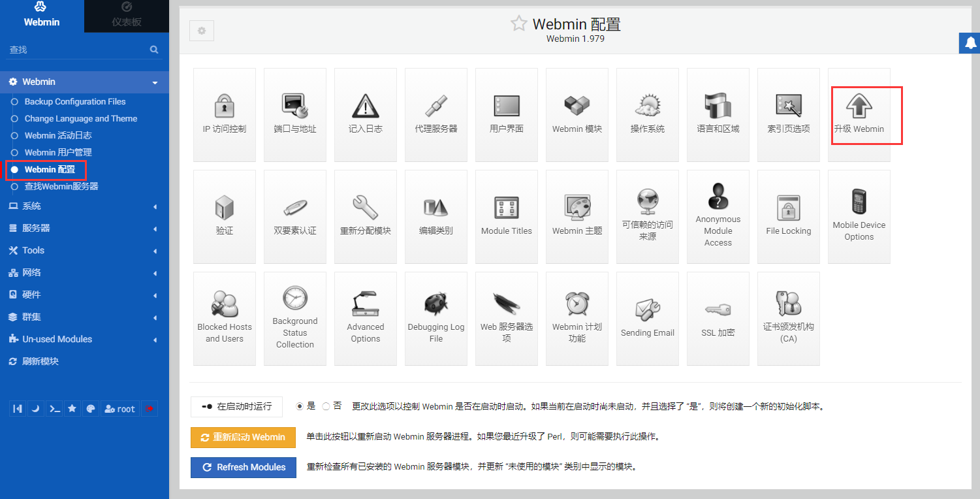Click the notification bell icon
The height and width of the screenshot is (499, 980).
[970, 43]
